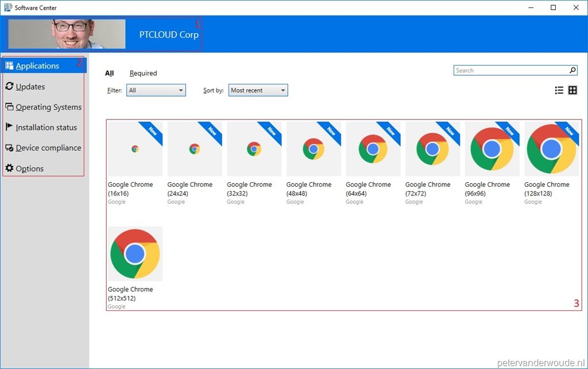
Task: Click the PTCLOUD Corp header text
Action: pos(169,34)
